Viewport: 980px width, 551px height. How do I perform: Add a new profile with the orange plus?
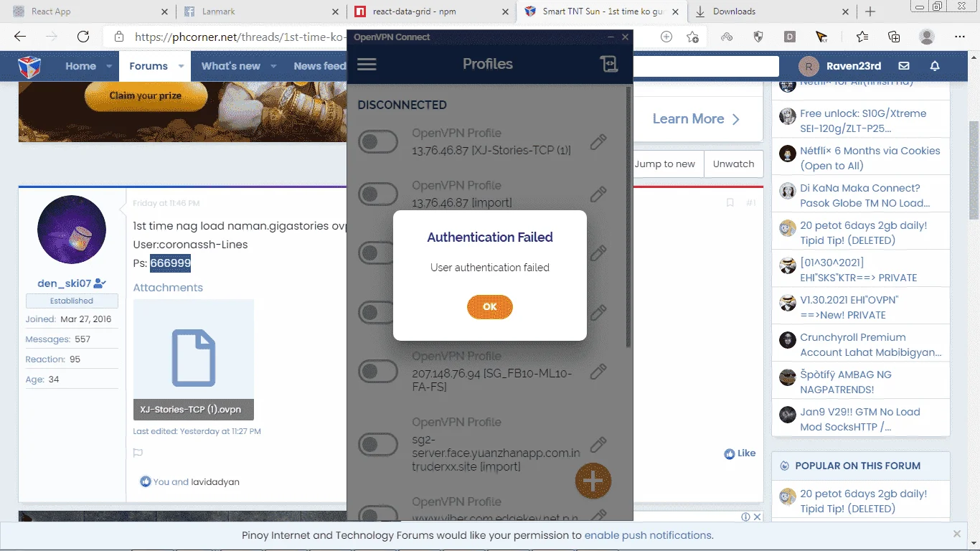593,481
